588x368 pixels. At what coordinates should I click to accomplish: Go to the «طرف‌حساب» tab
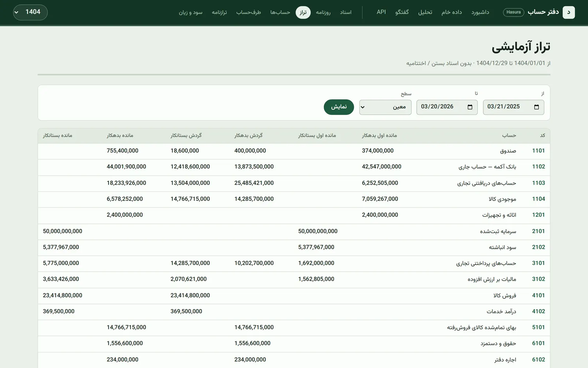[248, 12]
